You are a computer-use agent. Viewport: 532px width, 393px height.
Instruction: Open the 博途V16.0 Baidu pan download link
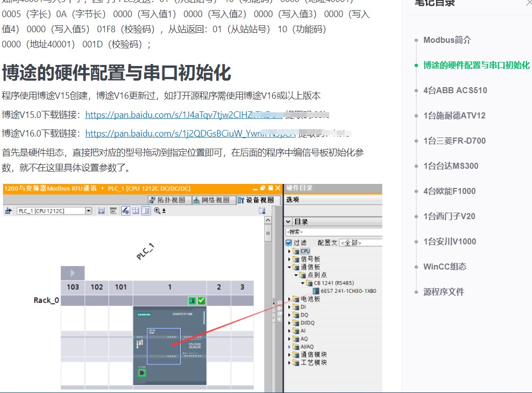tap(190, 134)
